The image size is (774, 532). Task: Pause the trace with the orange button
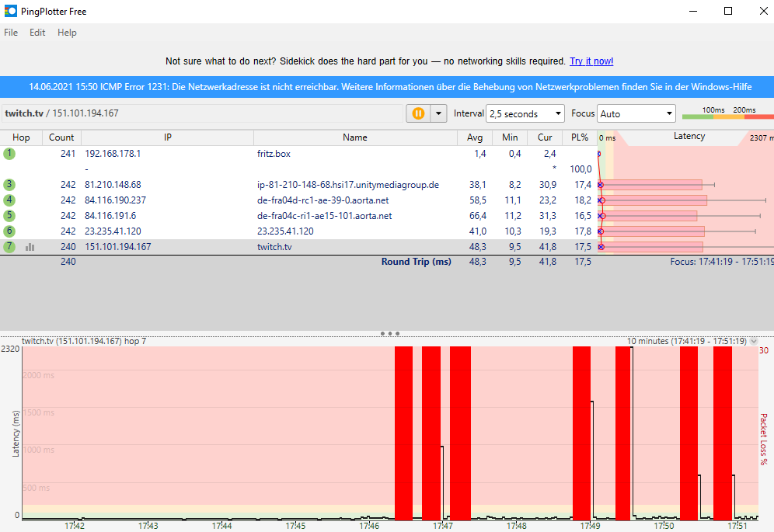coord(418,113)
